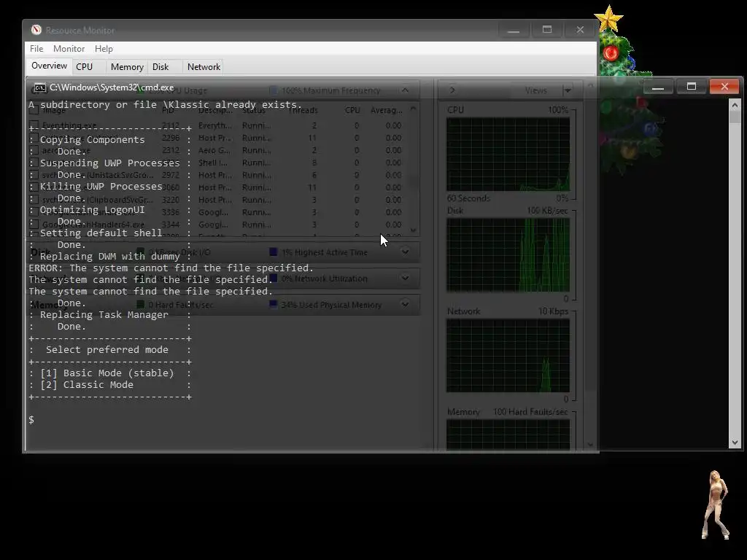Switch to the Memory tab
This screenshot has height=560, width=747.
127,66
